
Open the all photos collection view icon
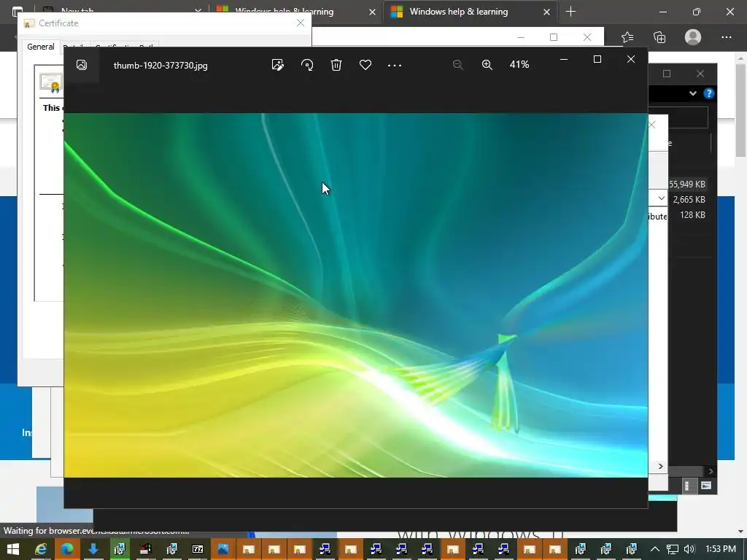(x=82, y=65)
